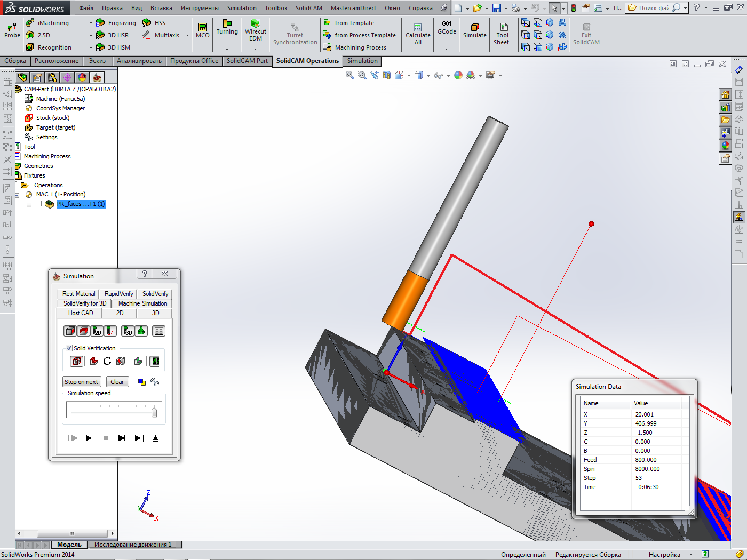The height and width of the screenshot is (560, 747).
Task: Select the Host CAD tab
Action: (81, 313)
